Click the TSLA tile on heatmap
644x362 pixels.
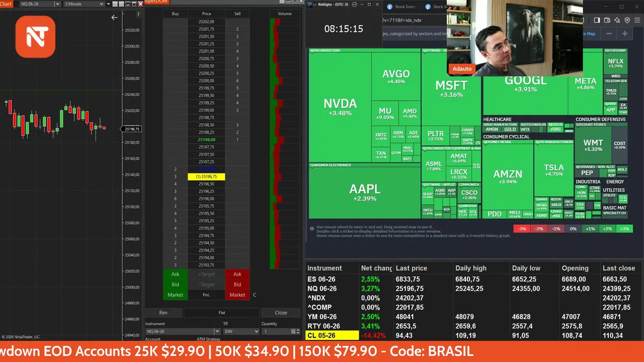click(554, 170)
